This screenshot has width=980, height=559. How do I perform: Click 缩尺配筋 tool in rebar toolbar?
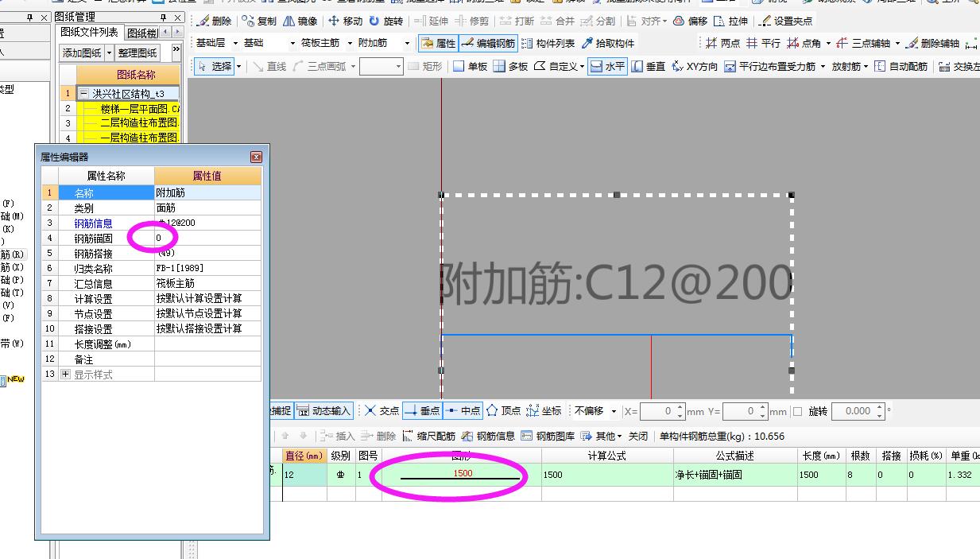pyautogui.click(x=428, y=437)
